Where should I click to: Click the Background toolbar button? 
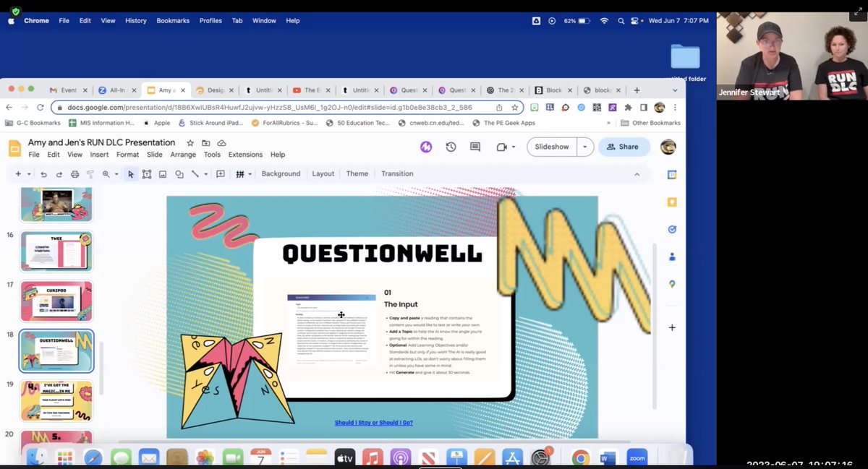pyautogui.click(x=281, y=174)
